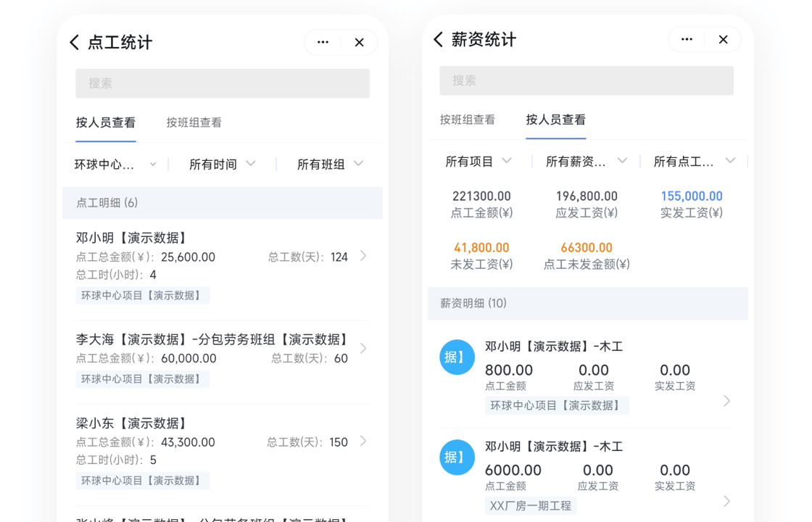Expand the 所有时间 filter dropdown
The image size is (812, 522).
[222, 165]
